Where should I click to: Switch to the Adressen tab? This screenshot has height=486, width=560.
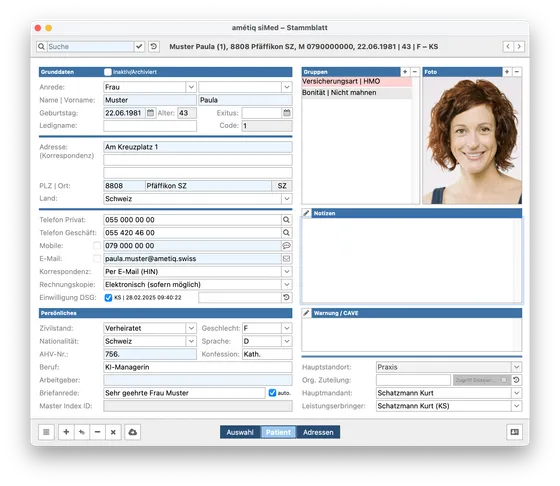(318, 432)
